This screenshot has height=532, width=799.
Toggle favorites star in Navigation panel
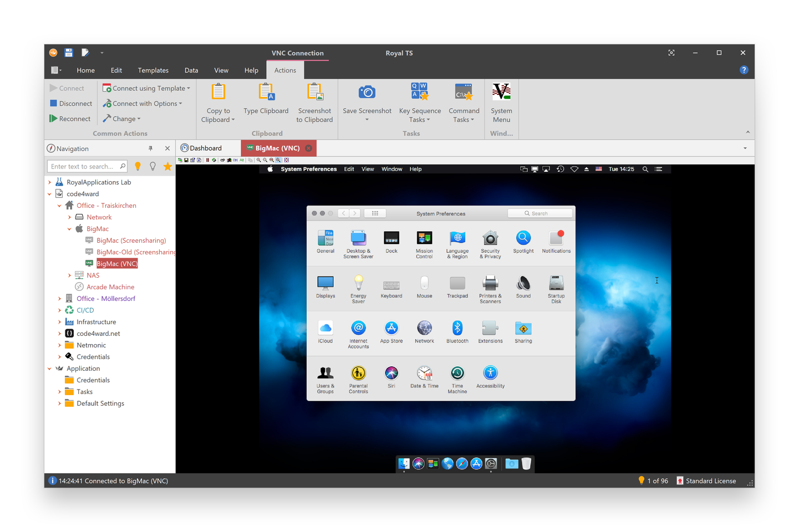167,166
